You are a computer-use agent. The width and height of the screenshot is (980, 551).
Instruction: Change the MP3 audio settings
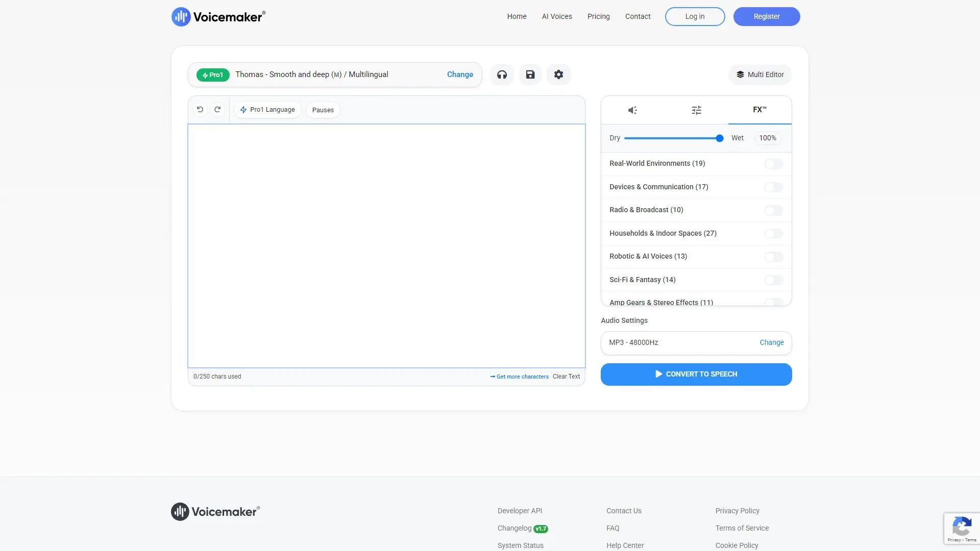click(771, 342)
